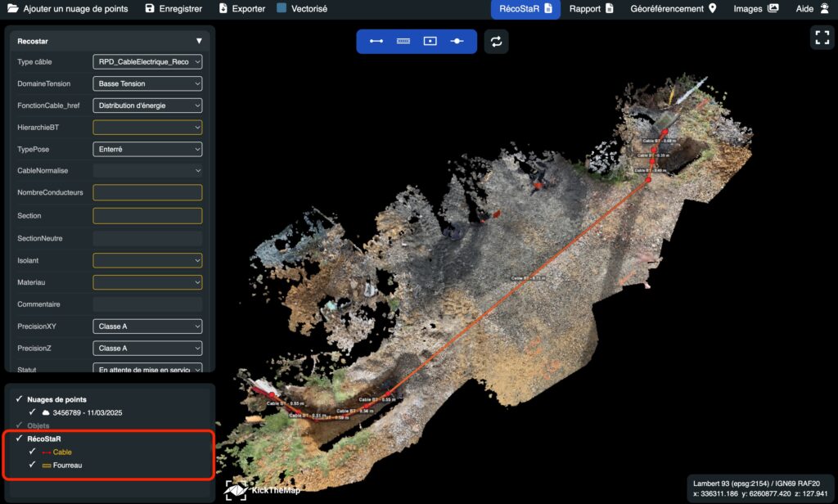Click the yellow Fourreau icon in layer tree
The height and width of the screenshot is (504, 838).
(47, 466)
